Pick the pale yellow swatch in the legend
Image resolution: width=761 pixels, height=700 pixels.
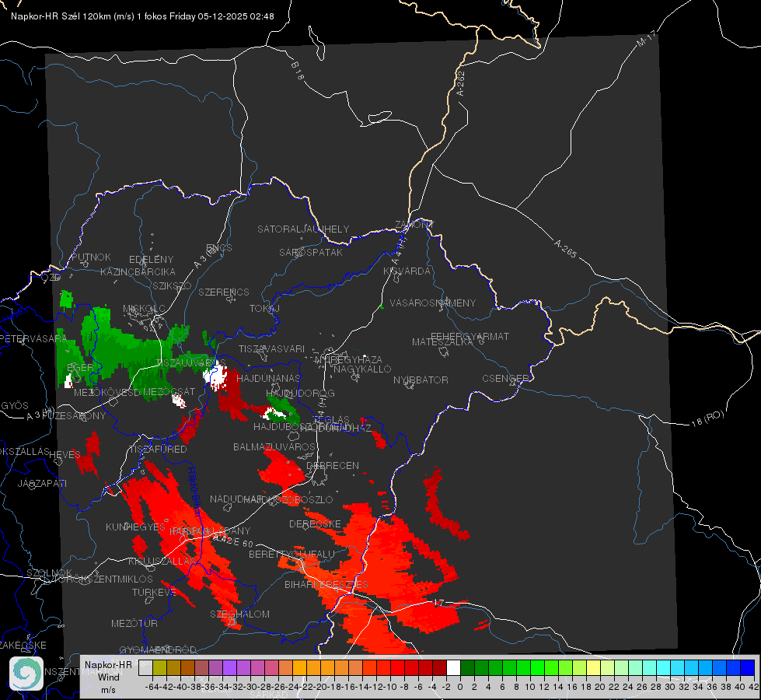593,667
